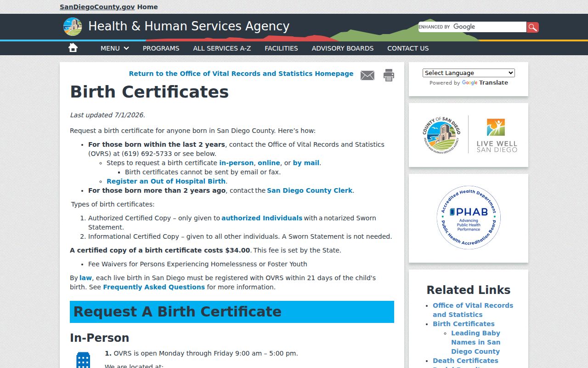
Task: Open the by mail link
Action: [306, 163]
